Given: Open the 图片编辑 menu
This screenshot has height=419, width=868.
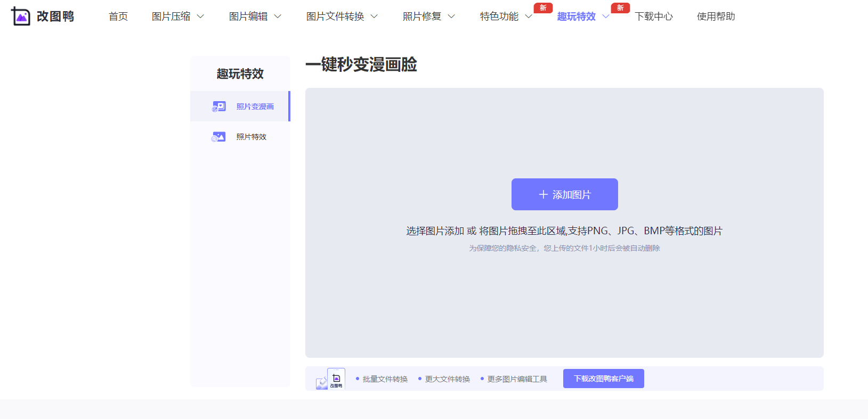Looking at the screenshot, I should click(x=248, y=17).
